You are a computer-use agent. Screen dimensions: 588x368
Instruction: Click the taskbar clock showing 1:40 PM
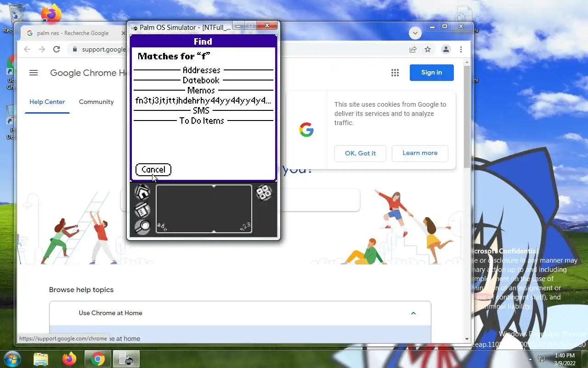tap(565, 359)
